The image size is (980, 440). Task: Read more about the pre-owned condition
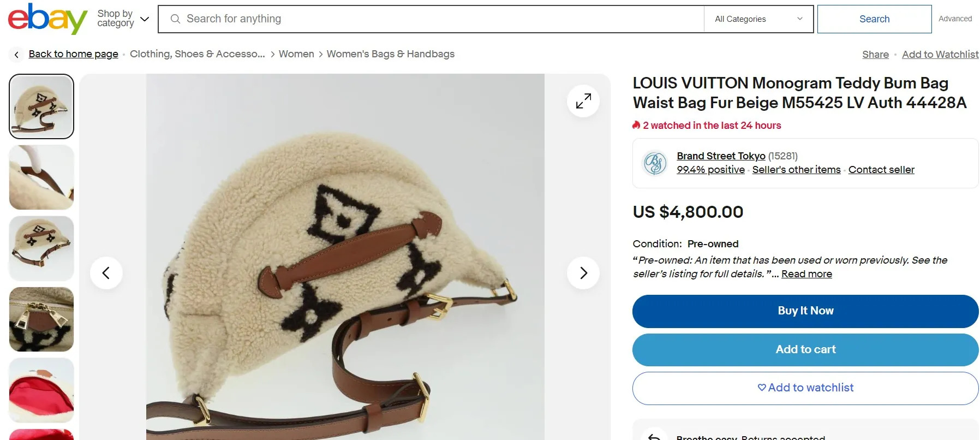806,274
